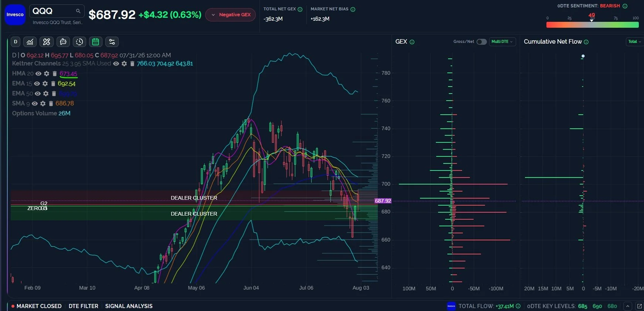Click the Keltner values 766.03 704.92 643.81
Screen dimensions: 644x311
165,64
